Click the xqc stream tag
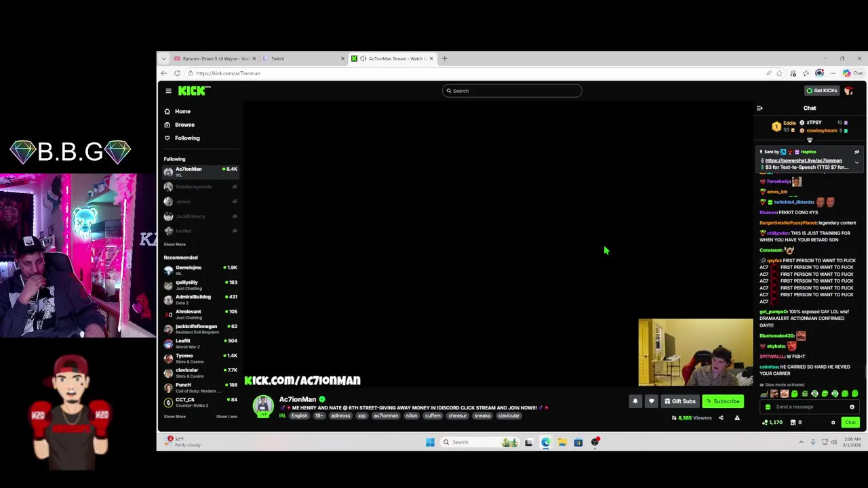This screenshot has height=488, width=868. click(x=362, y=416)
